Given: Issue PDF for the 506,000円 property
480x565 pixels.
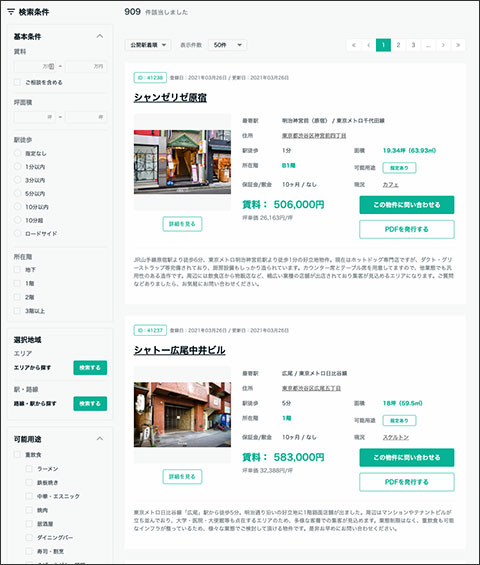Looking at the screenshot, I should (407, 229).
